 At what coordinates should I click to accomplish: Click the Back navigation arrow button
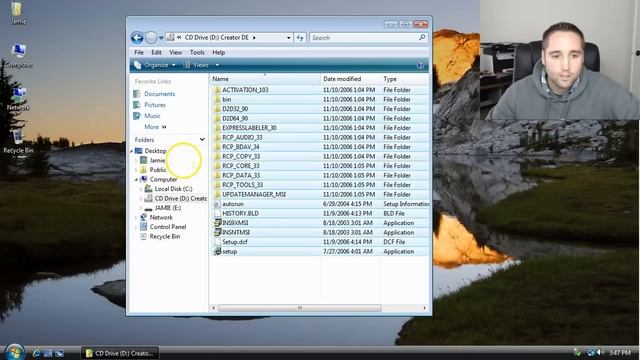pos(137,38)
